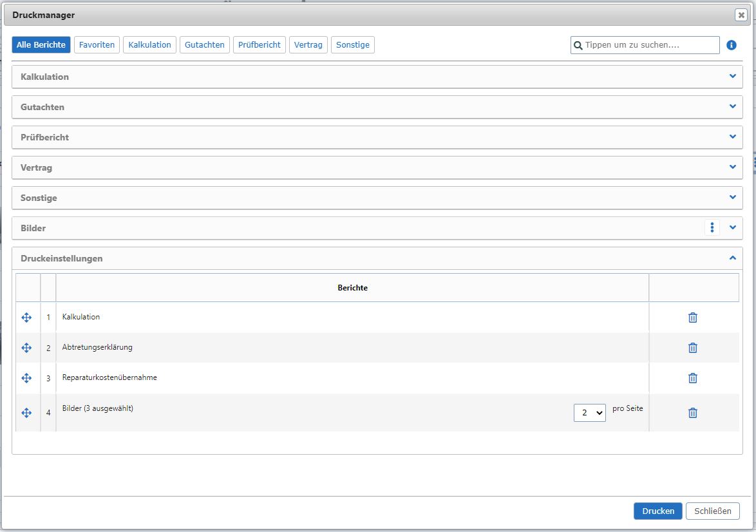
Task: Expand the Prüfbericht section
Action: 732,137
